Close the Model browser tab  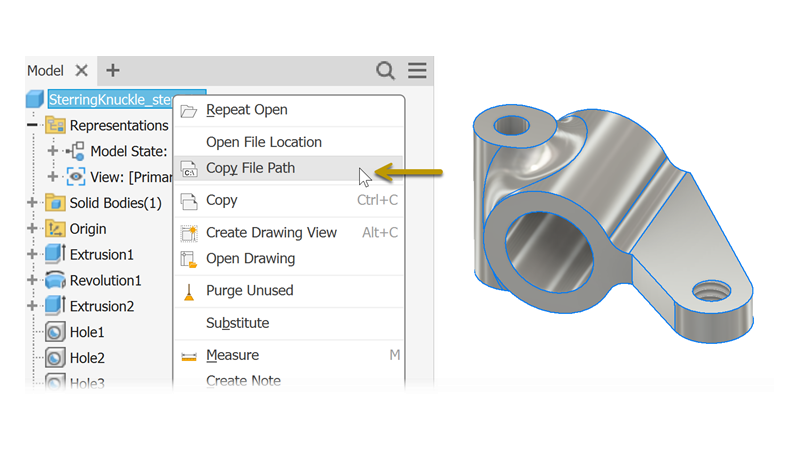pyautogui.click(x=82, y=70)
